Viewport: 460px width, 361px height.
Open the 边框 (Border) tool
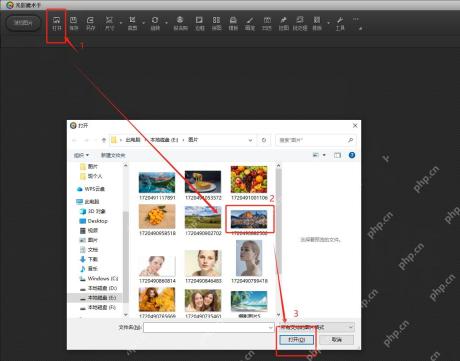pos(199,24)
